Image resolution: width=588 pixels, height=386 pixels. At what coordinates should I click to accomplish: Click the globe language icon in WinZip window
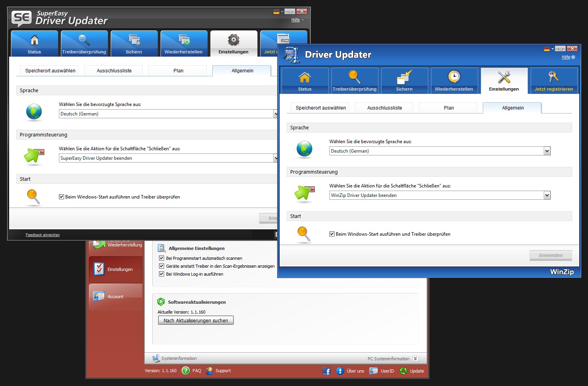pyautogui.click(x=304, y=149)
